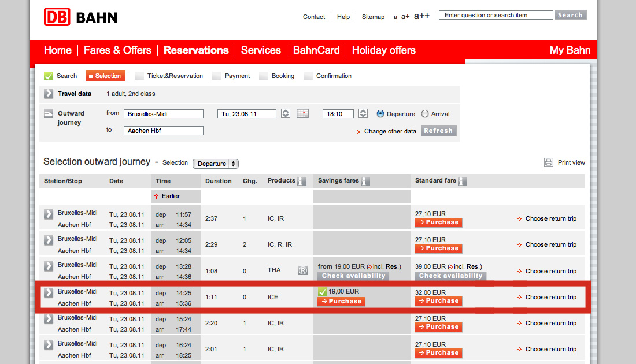Select the Arrival radio button
The width and height of the screenshot is (636, 364).
[x=425, y=114]
